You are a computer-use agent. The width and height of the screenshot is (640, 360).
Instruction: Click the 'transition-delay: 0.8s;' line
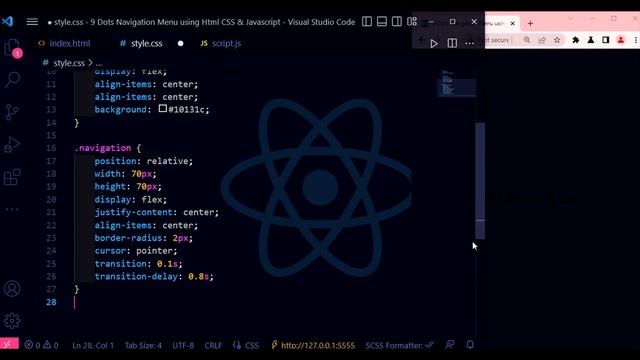click(154, 276)
